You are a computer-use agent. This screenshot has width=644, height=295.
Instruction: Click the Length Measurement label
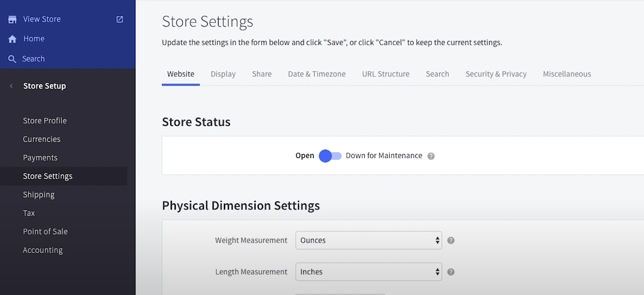point(251,272)
